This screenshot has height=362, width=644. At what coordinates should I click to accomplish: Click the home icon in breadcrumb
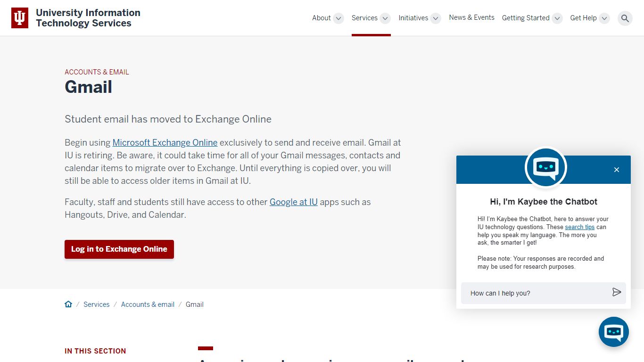point(68,304)
